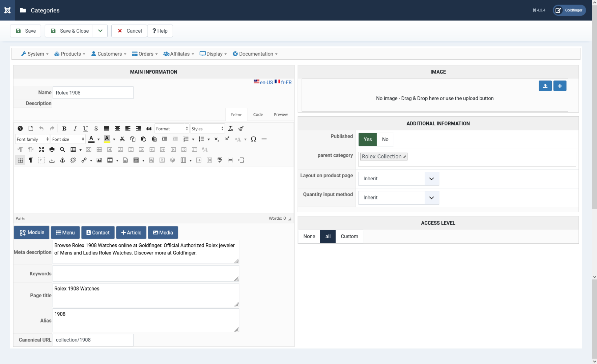
Task: Apply italic formatting in the editor
Action: 75,128
